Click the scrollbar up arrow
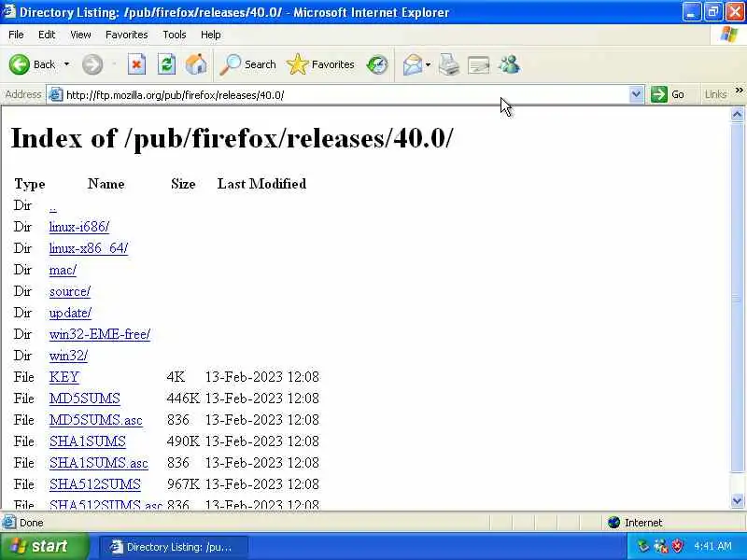The height and width of the screenshot is (560, 747). [x=737, y=114]
